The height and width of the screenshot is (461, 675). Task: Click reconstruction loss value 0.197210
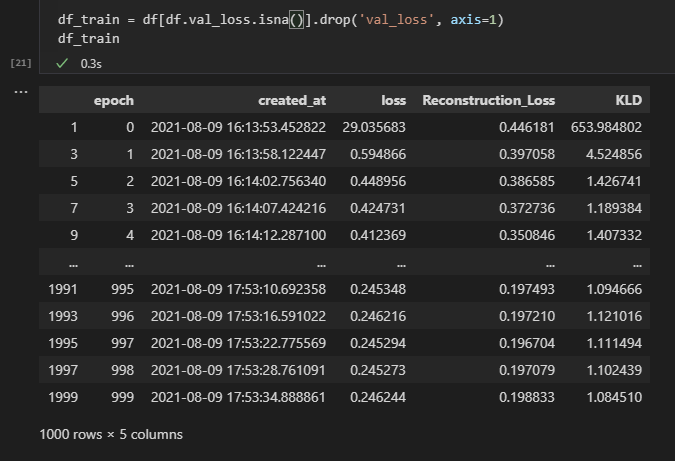click(527, 316)
